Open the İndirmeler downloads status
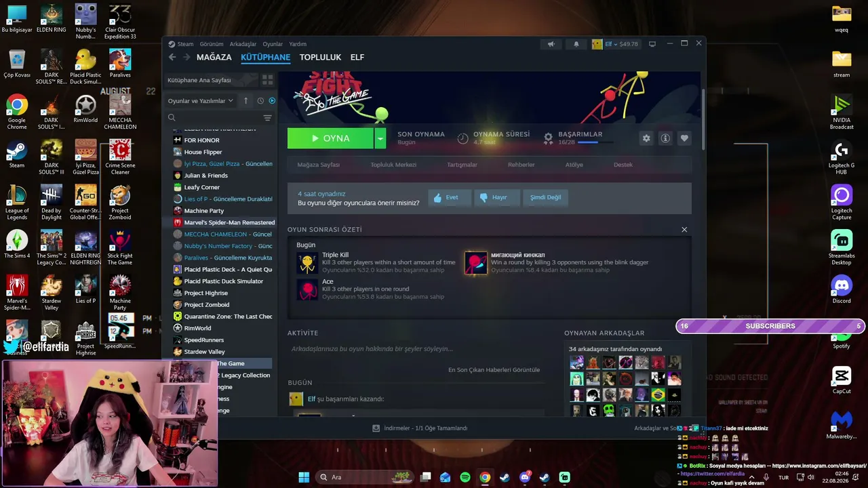868x488 pixels. coord(420,428)
